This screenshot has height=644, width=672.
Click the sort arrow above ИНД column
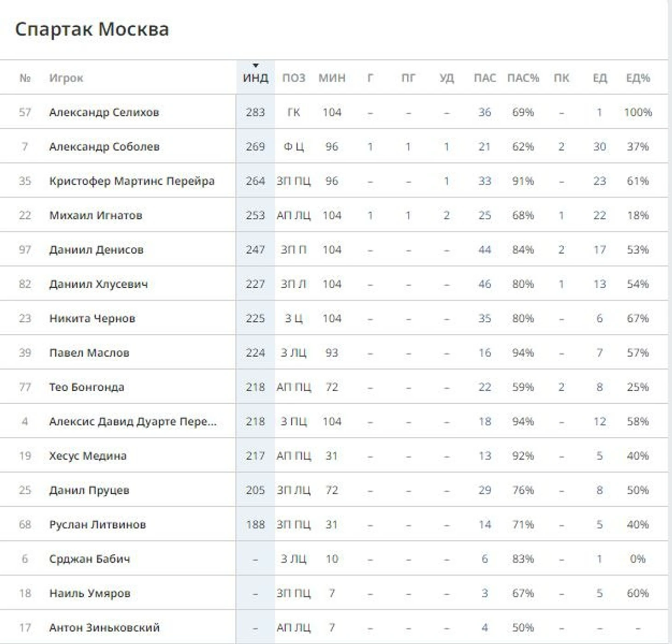pos(255,66)
